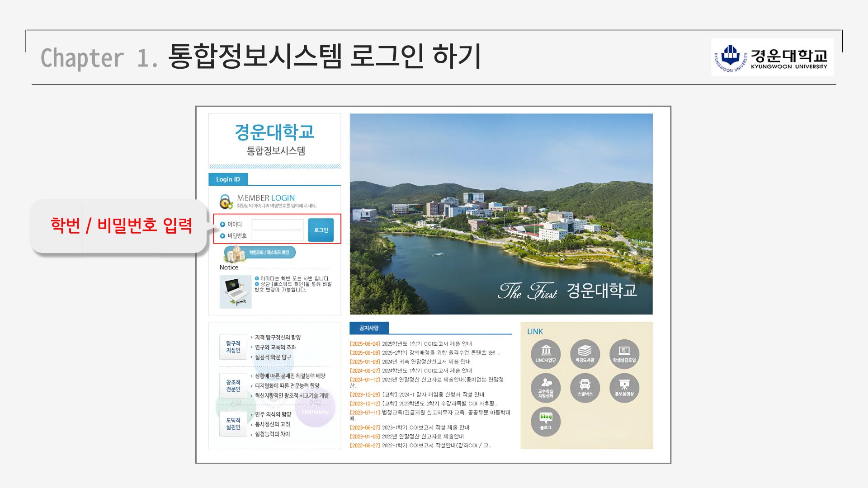Viewport: 868px width, 488px height.
Task: Click the 창조적 전문인 box
Action: [x=233, y=385]
